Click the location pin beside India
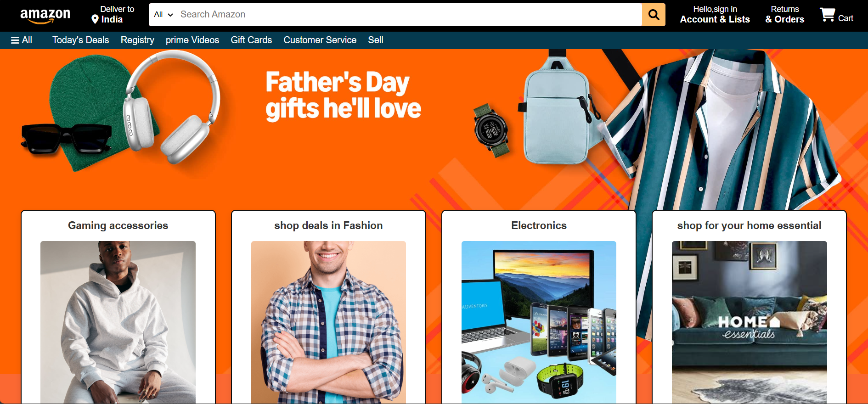This screenshot has height=404, width=868. 95,19
